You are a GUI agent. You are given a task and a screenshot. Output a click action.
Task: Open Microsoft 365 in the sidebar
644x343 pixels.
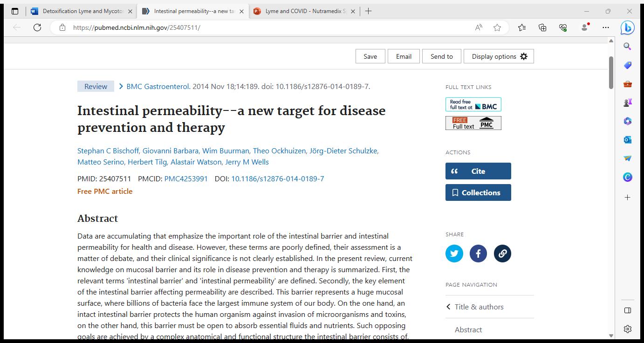point(628,121)
